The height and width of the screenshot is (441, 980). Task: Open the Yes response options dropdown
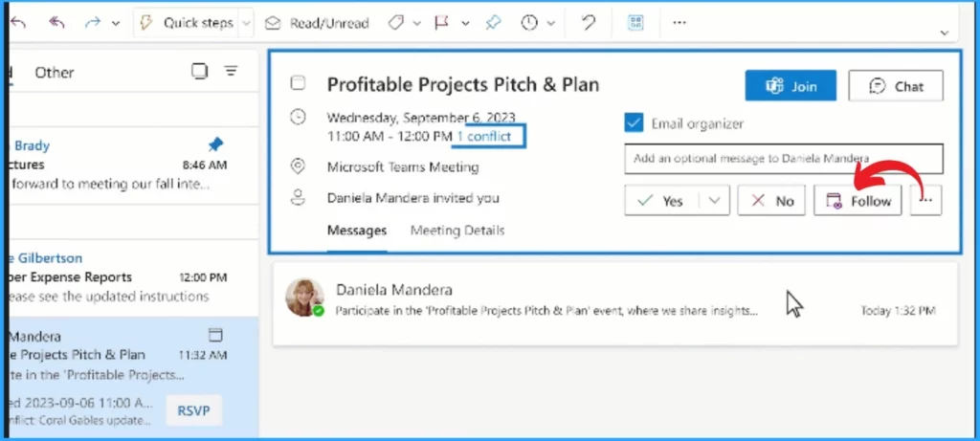[714, 201]
